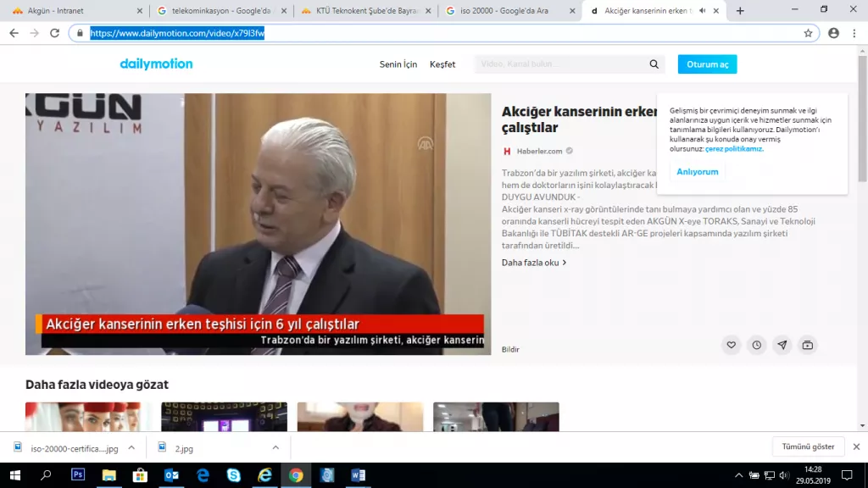Screen dimensions: 868x488
Task: Open Microsoft Store from the taskbar
Action: point(140,475)
